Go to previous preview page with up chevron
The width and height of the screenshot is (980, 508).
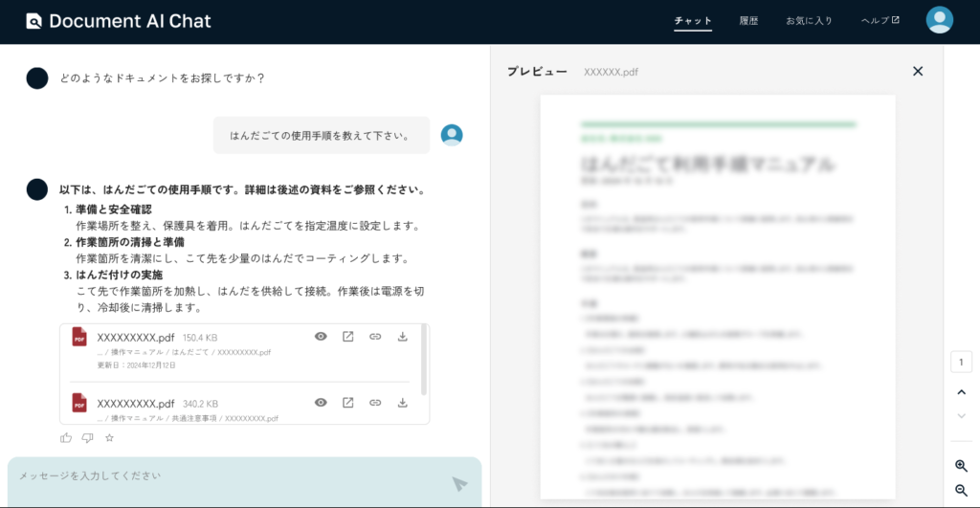pyautogui.click(x=961, y=392)
